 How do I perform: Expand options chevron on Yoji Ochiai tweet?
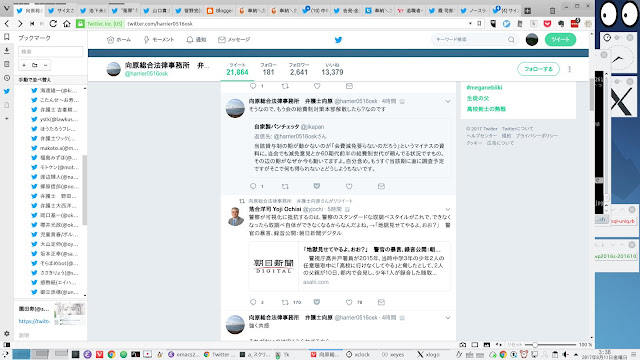point(448,209)
